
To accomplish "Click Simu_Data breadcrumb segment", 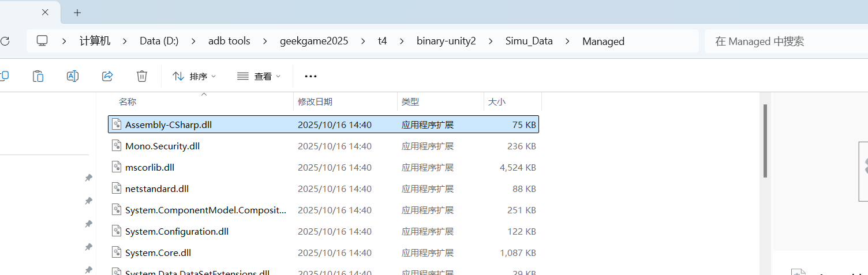I will pyautogui.click(x=529, y=41).
